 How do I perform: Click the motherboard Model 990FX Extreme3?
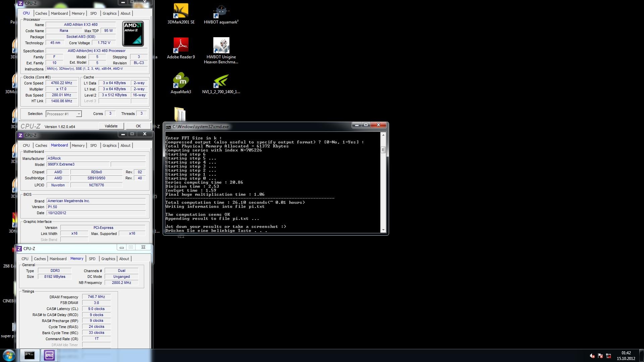point(78,165)
